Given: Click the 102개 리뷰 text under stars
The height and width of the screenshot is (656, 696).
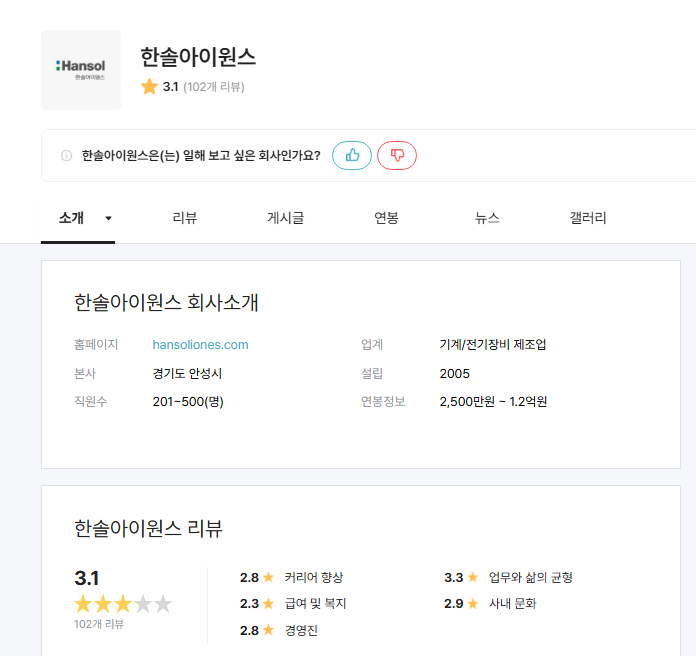Looking at the screenshot, I should coord(99,624).
